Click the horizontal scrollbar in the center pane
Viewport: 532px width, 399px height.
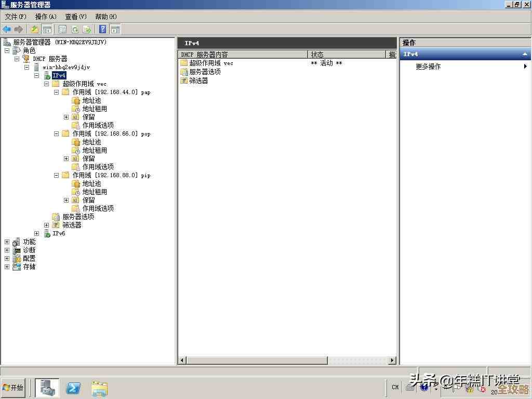point(257,360)
